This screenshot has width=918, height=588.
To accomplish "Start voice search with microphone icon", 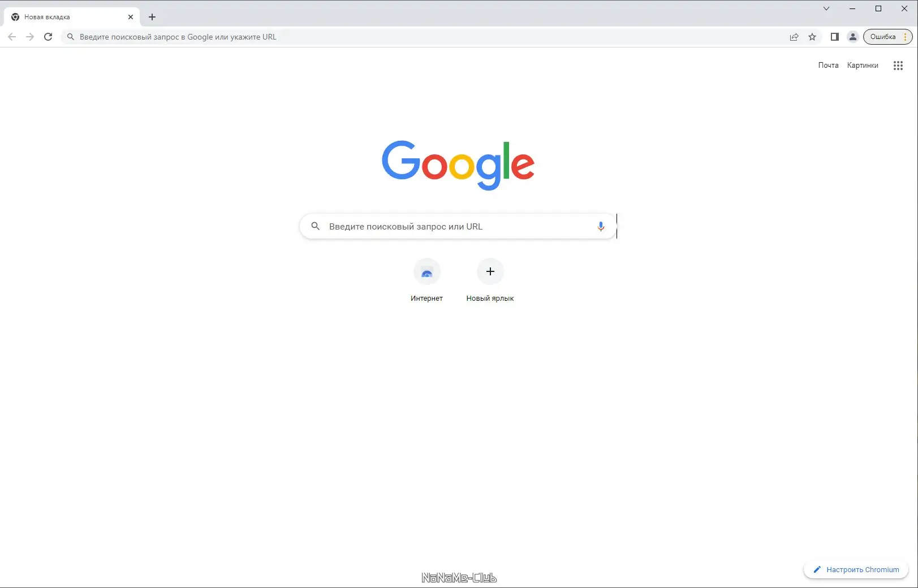I will click(601, 226).
